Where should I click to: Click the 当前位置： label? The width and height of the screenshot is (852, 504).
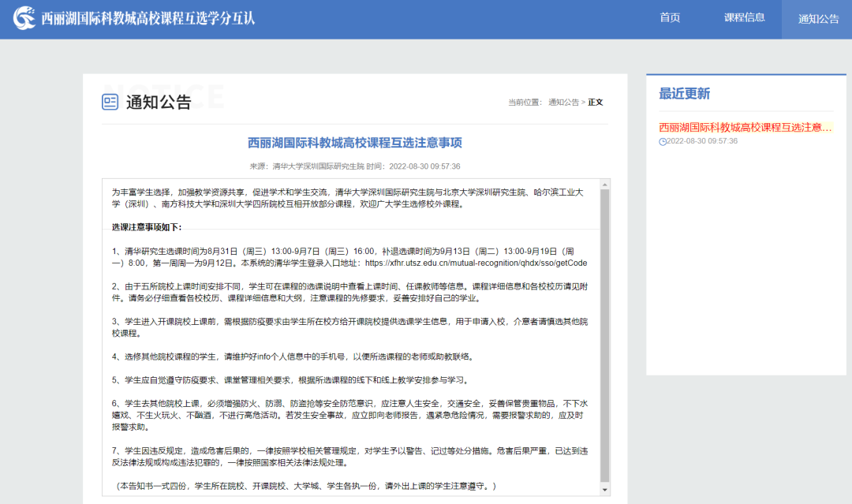coord(525,102)
